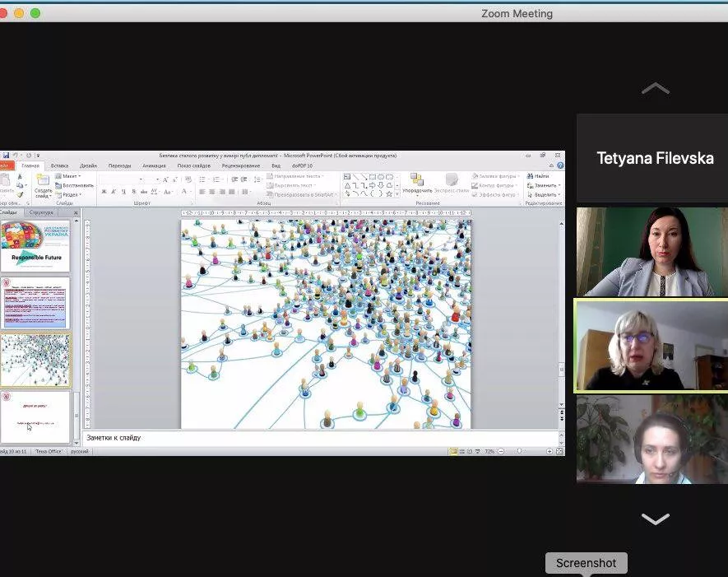
Task: Click the Arrange (Упорядочить) icon
Action: point(417,181)
